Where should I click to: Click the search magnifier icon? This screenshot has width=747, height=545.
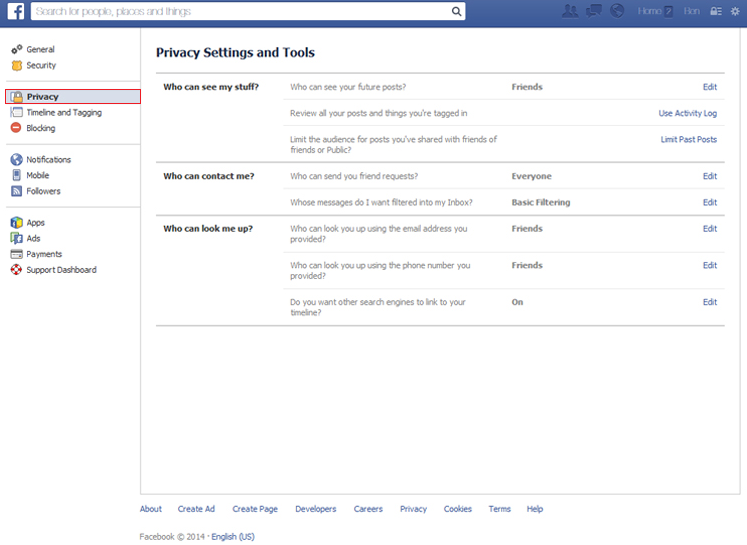456,11
